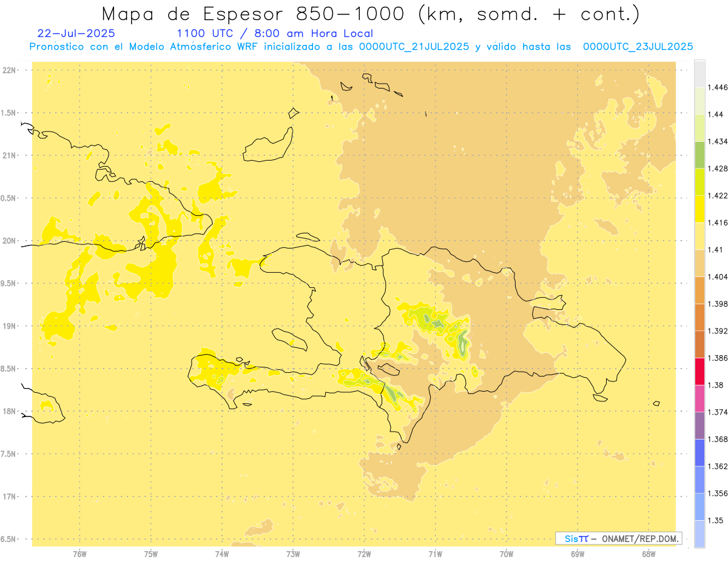Viewport: 728px width, 562px height.
Task: Click the green swatch between 1.428 and 1.434
Action: pyautogui.click(x=700, y=155)
